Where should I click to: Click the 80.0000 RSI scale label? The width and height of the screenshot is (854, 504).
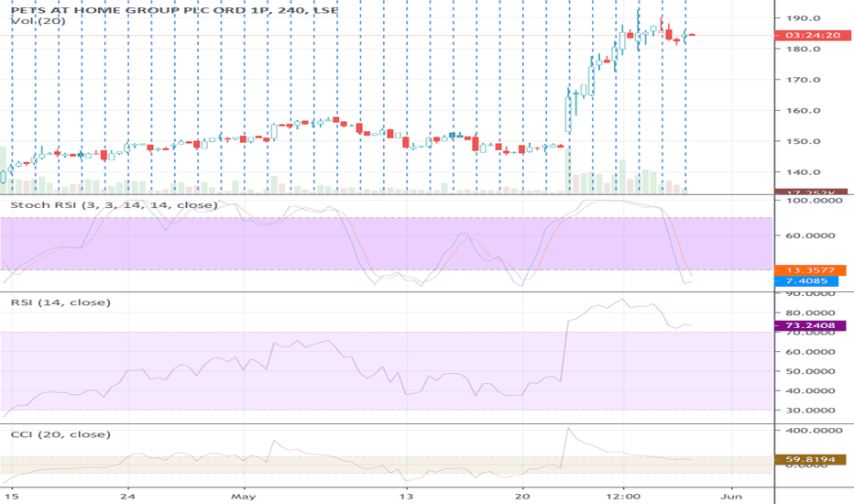tap(810, 312)
